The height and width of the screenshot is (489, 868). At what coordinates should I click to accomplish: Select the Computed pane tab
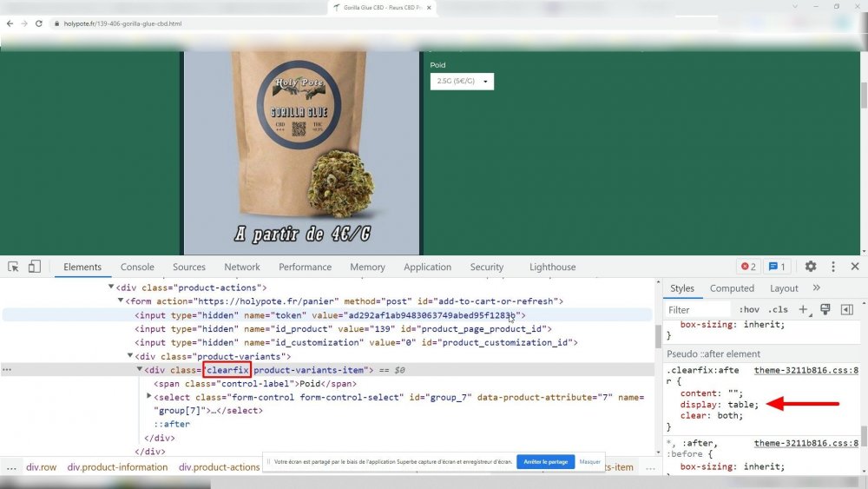732,288
